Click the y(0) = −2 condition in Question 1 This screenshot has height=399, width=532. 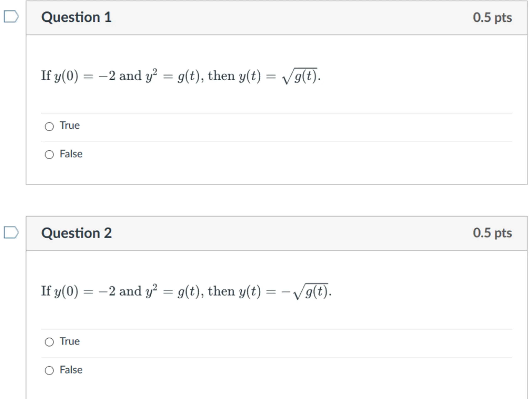point(85,76)
